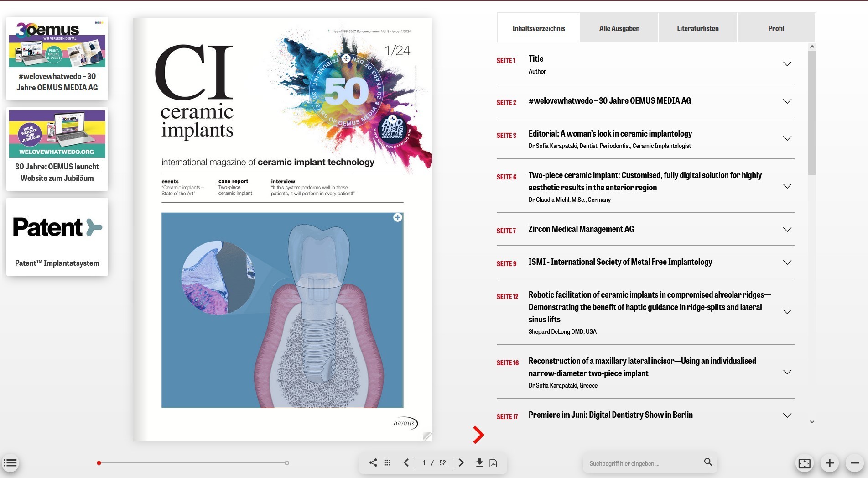Click 'Dr Claudia Michl, M.Sc., Germany' author text
Image resolution: width=868 pixels, height=478 pixels.
(569, 200)
